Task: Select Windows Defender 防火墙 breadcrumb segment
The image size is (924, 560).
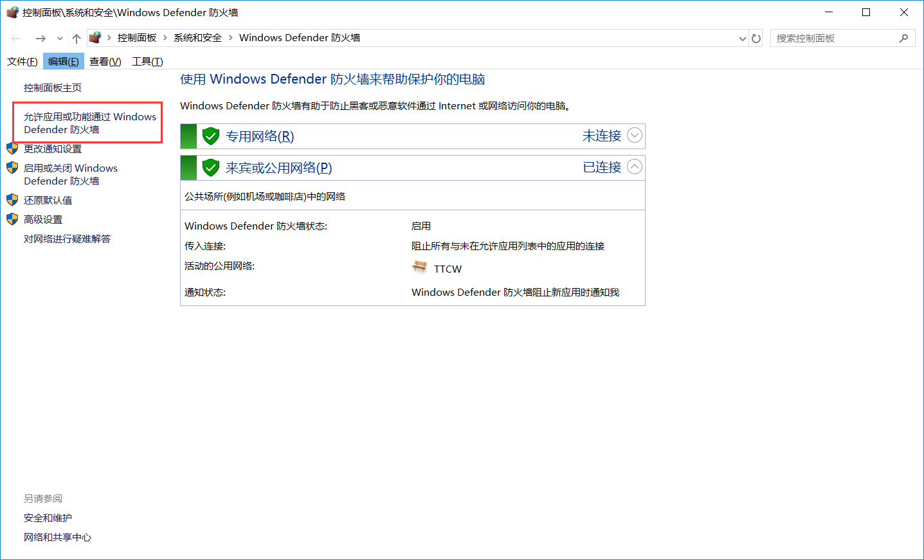Action: pyautogui.click(x=300, y=38)
